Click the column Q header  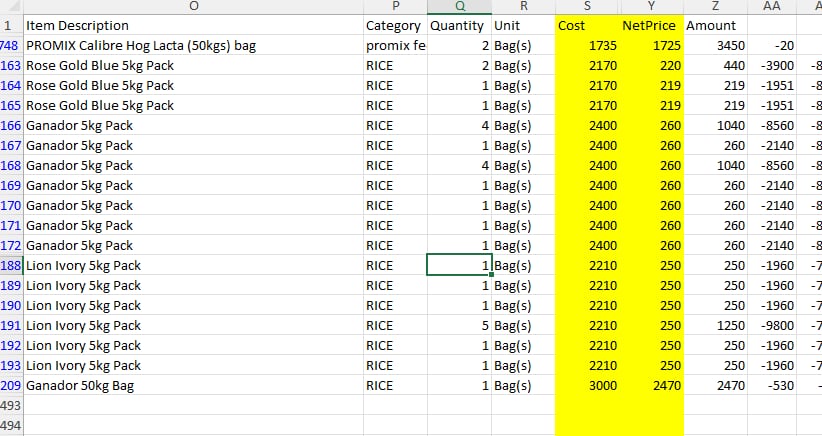click(459, 7)
